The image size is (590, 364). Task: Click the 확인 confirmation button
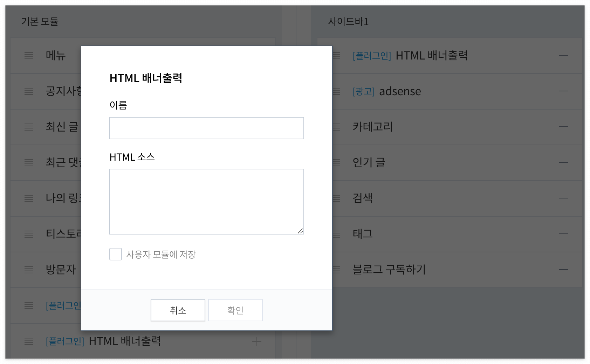[235, 310]
